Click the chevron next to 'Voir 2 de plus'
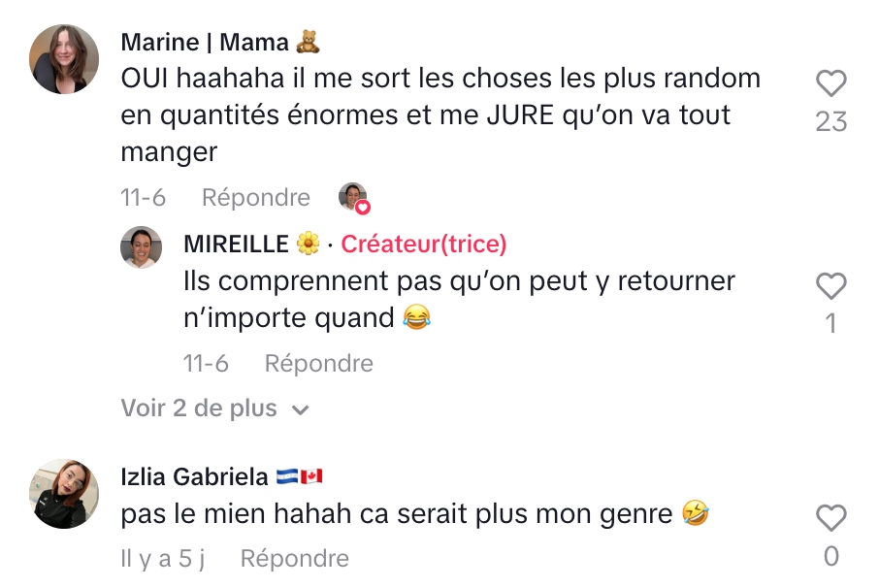Screen dimensions: 879x588 click(301, 409)
